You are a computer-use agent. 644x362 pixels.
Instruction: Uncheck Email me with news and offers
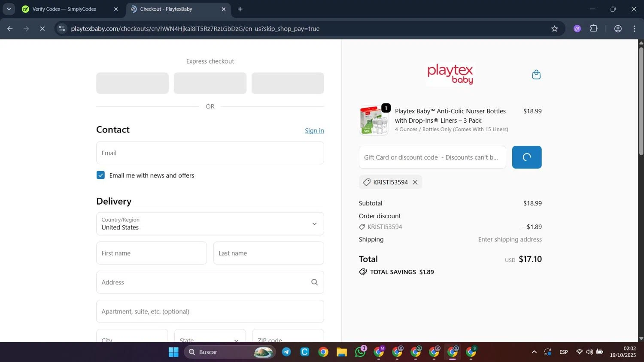[100, 175]
